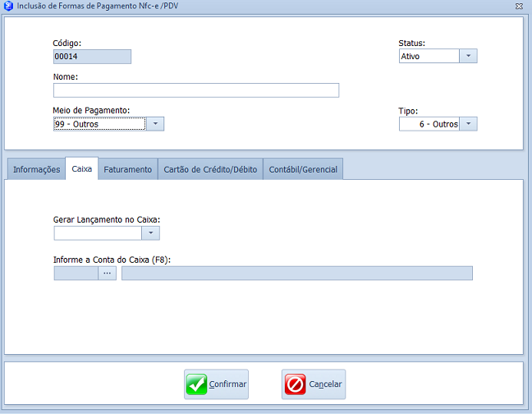Close the Inclusão de Formas de Pagamento window
This screenshot has width=532, height=414.
(519, 6)
